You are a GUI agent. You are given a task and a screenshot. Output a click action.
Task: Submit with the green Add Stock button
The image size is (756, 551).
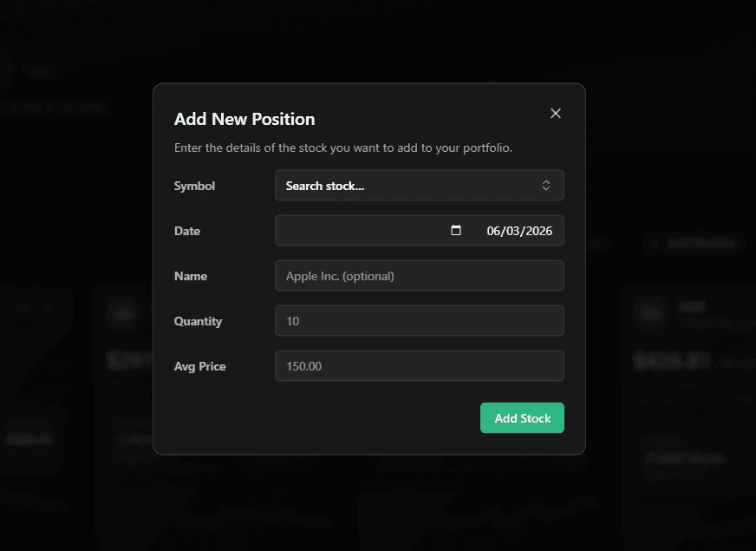click(x=522, y=418)
